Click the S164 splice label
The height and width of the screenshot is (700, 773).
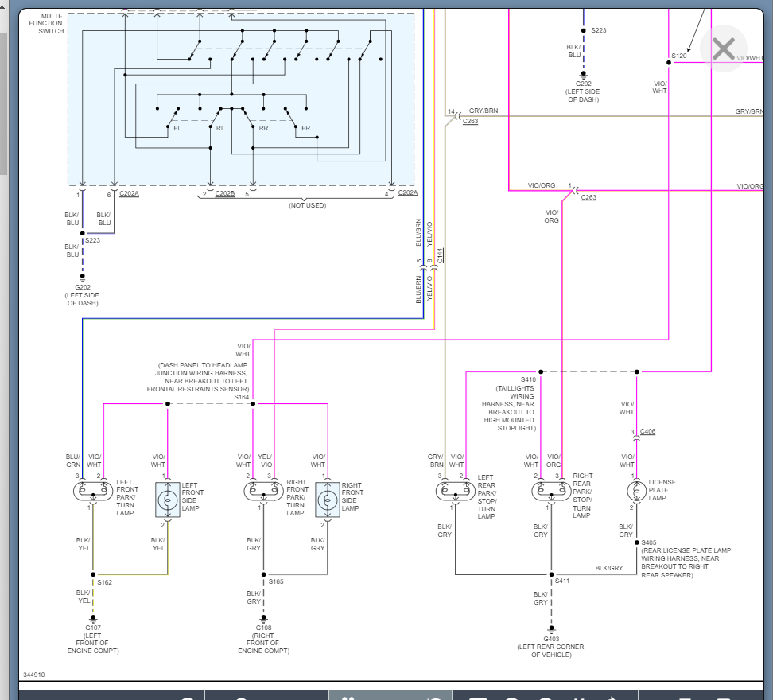(241, 396)
